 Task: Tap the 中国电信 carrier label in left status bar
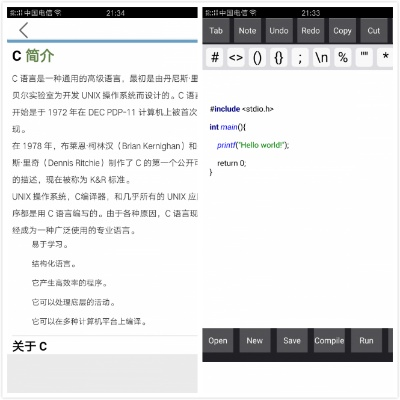(38, 13)
